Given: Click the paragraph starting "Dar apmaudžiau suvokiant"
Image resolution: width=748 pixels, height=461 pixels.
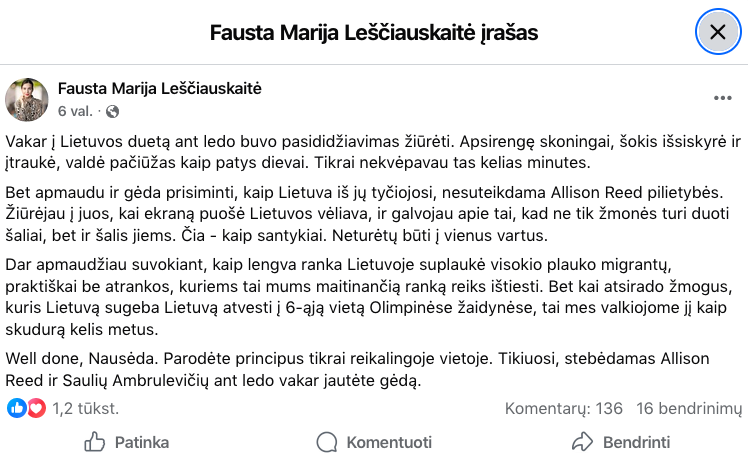Looking at the screenshot, I should [x=370, y=297].
